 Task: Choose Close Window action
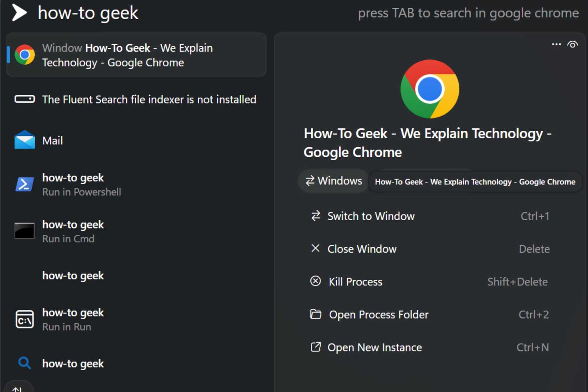pos(430,249)
